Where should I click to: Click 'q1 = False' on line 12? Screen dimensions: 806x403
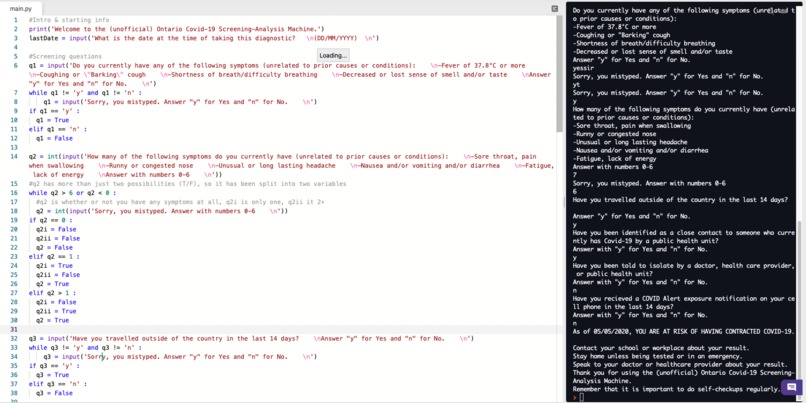(x=54, y=139)
